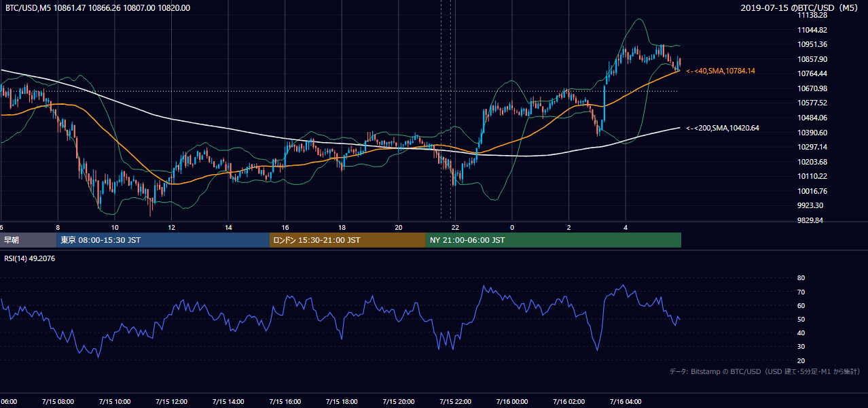This screenshot has height=408, width=868.
Task: Select the 40 SMA label 10784.14
Action: (721, 71)
